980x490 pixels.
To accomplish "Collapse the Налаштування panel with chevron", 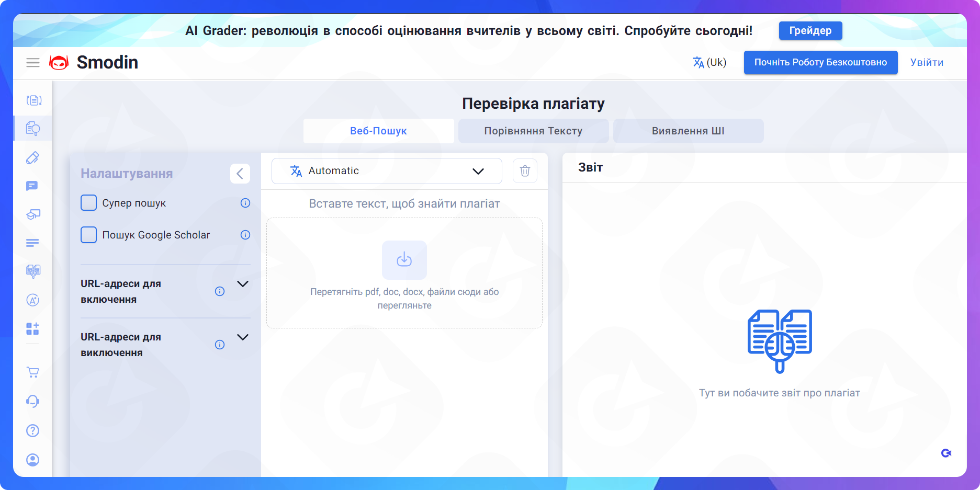I will (x=240, y=174).
